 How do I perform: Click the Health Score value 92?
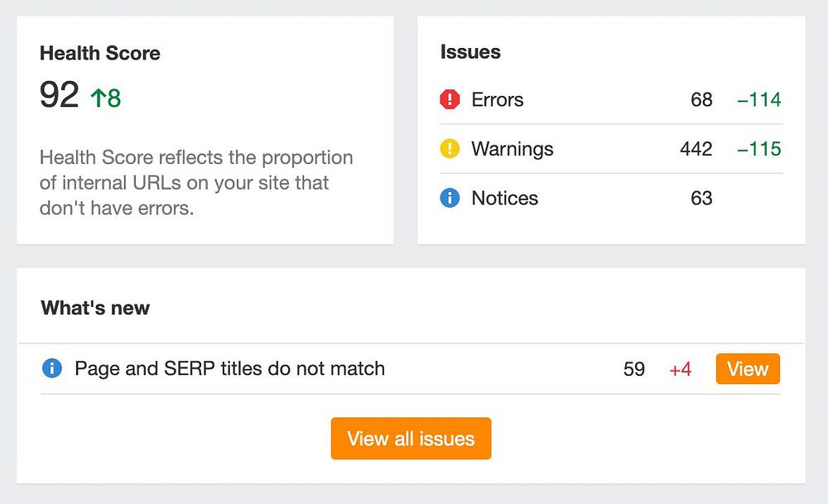pos(60,96)
